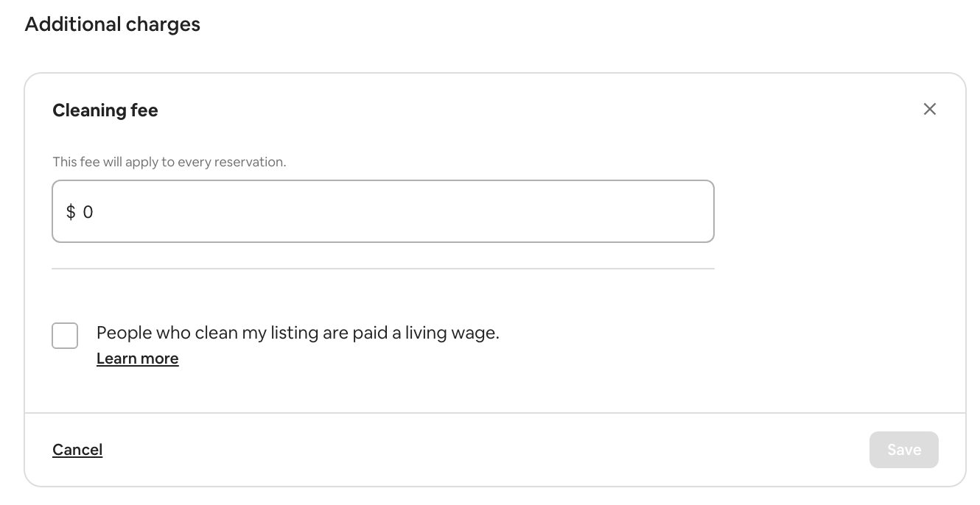980x505 pixels.
Task: Close the Cleaning fee panel
Action: [x=930, y=110]
